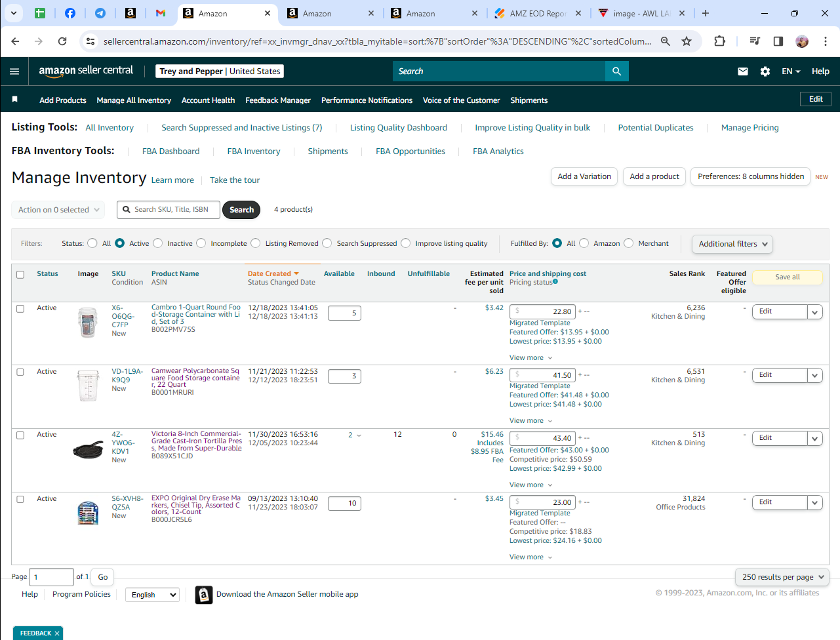
Task: Open the settings gear icon
Action: click(765, 71)
